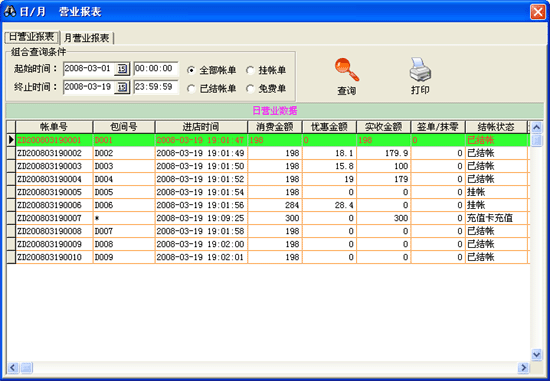Click entry time 2008-03-19 19:09:25
Viewport: 550px width, 381px height.
pyautogui.click(x=201, y=218)
